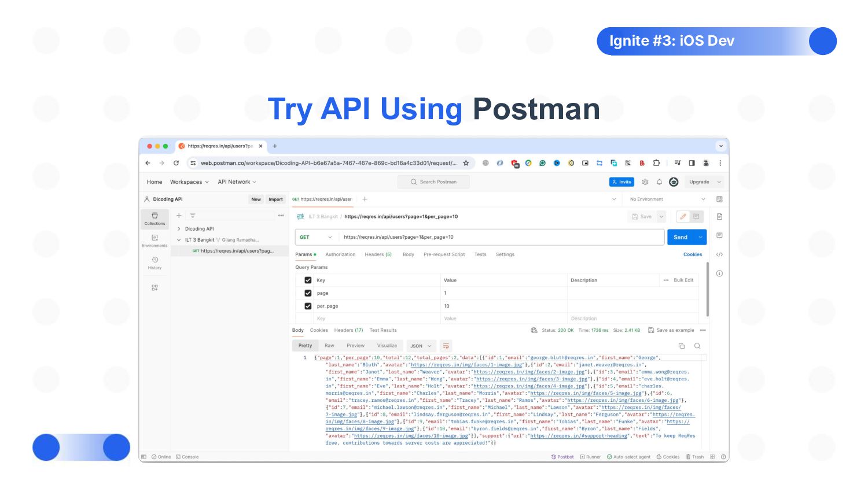The image size is (868, 488).
Task: Switch to the request Headers (5) tab
Action: click(x=378, y=254)
